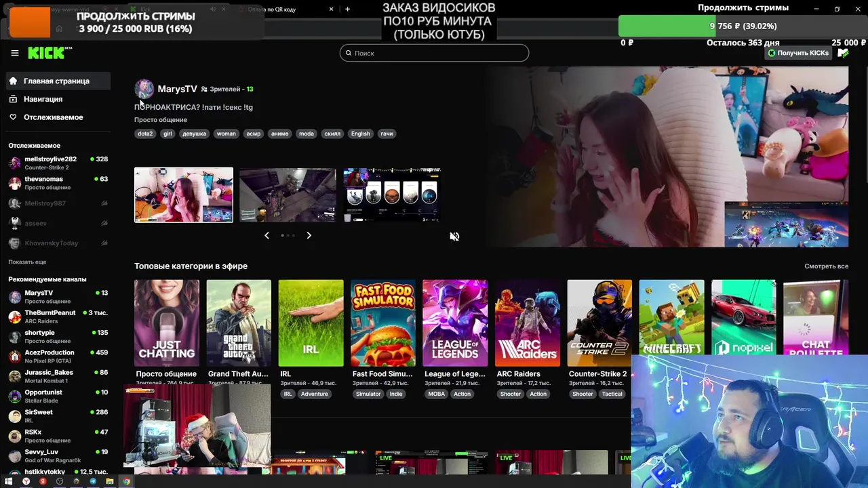Select the девушка tag
The image size is (868, 488).
coord(194,134)
